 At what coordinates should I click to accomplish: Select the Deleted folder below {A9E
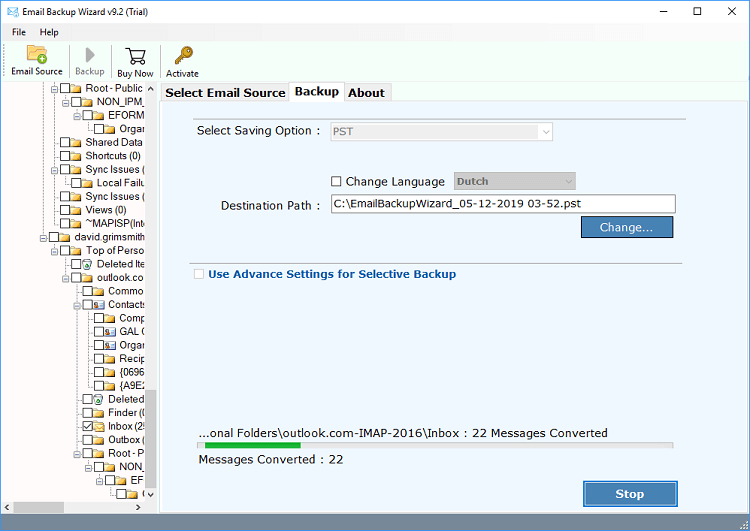(126, 399)
